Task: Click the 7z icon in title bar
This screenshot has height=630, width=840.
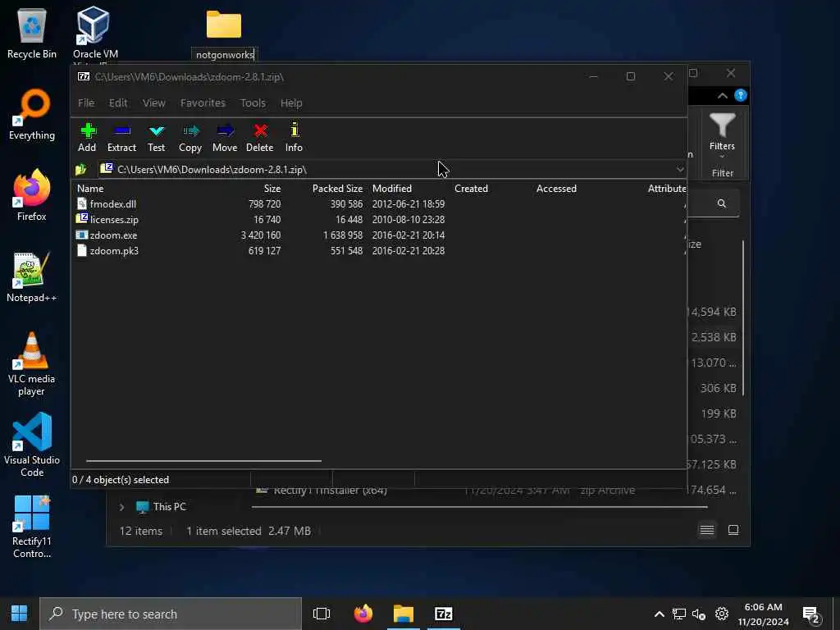Action: [84, 76]
